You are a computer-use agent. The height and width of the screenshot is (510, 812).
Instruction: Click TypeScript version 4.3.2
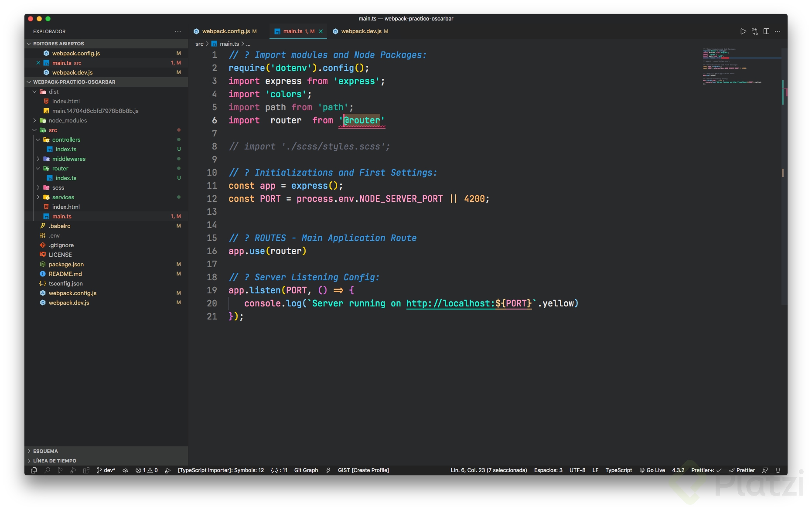(678, 470)
